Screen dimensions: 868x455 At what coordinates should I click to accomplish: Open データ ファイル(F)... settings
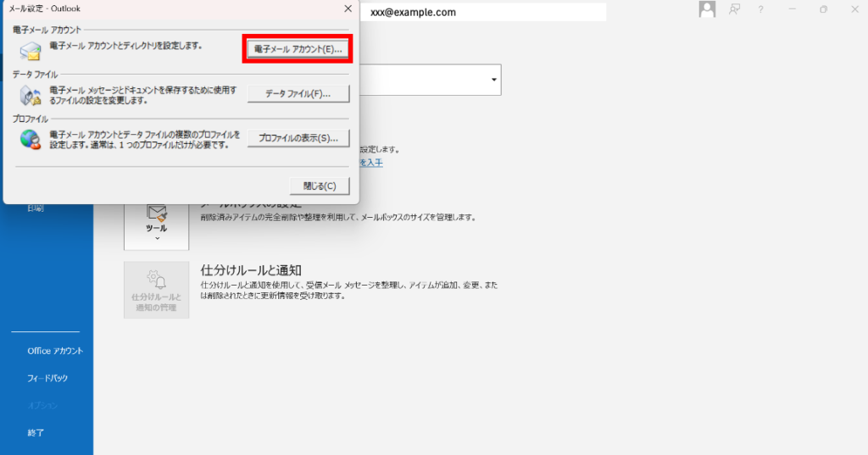click(x=298, y=93)
